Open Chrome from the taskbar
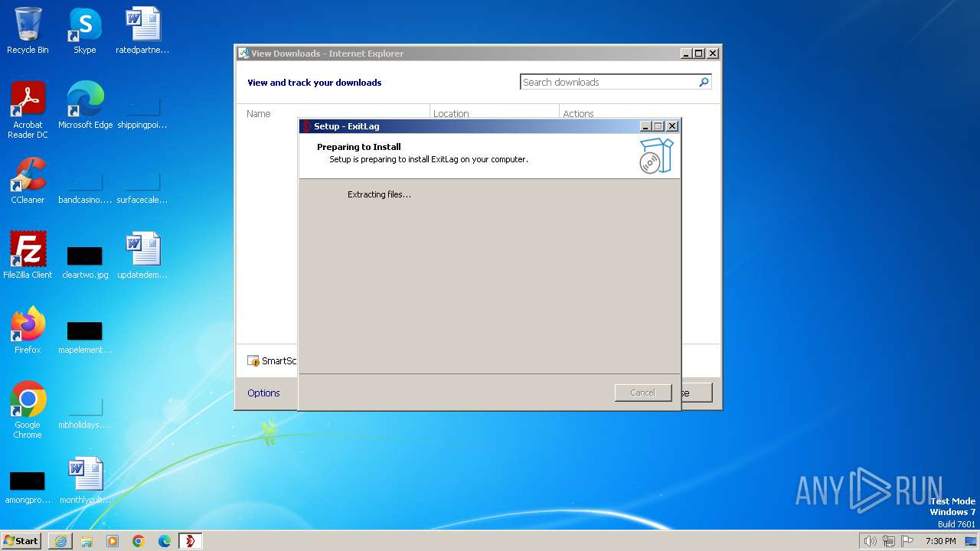Image resolution: width=980 pixels, height=551 pixels. (x=139, y=540)
